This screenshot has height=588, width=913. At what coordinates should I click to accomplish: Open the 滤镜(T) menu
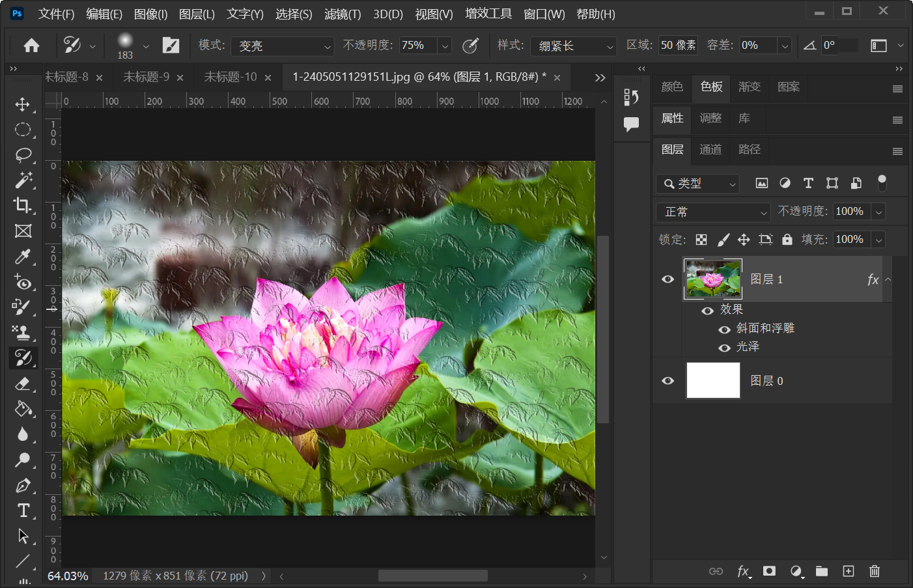[343, 14]
